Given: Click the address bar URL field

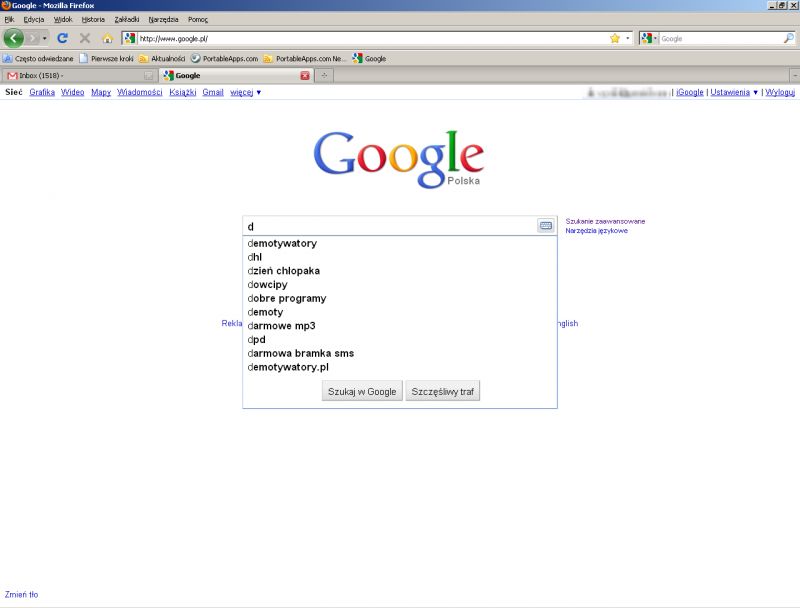Looking at the screenshot, I should (372, 38).
